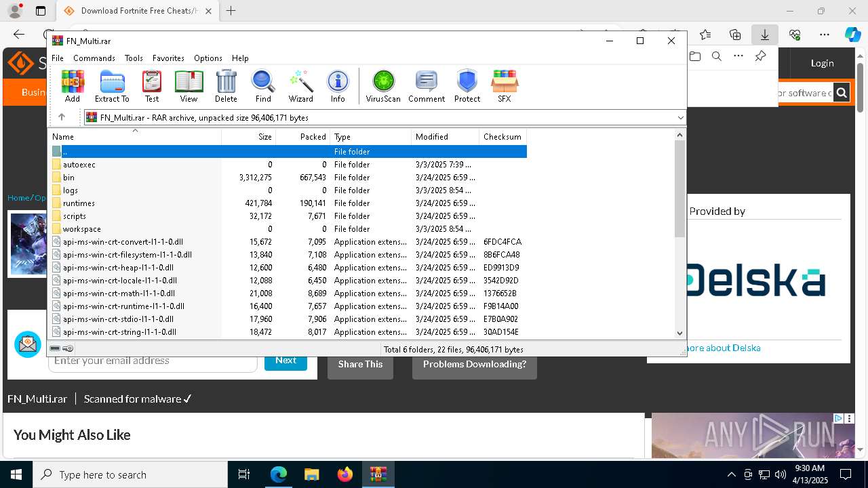Click the Problems Downloading? button

point(475,365)
